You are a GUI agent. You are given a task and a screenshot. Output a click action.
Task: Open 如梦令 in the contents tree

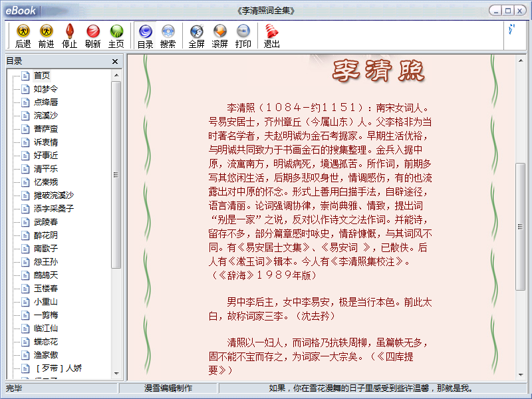pyautogui.click(x=46, y=89)
